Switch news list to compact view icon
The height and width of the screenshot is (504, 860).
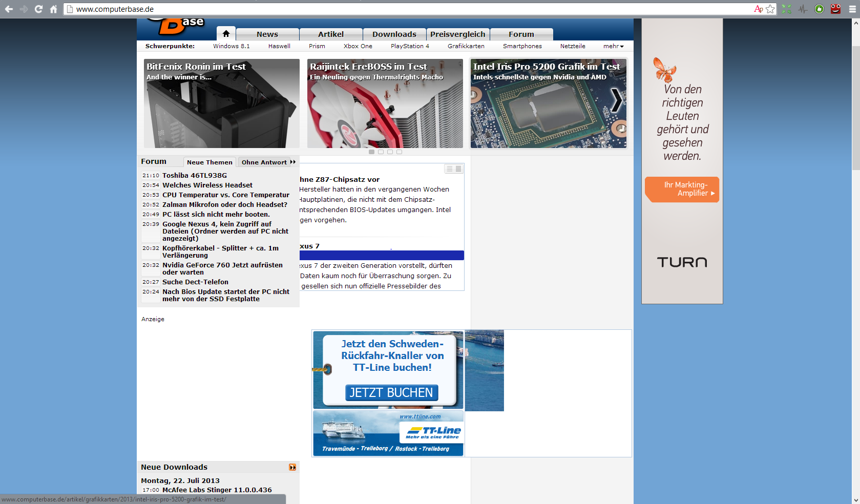(449, 169)
